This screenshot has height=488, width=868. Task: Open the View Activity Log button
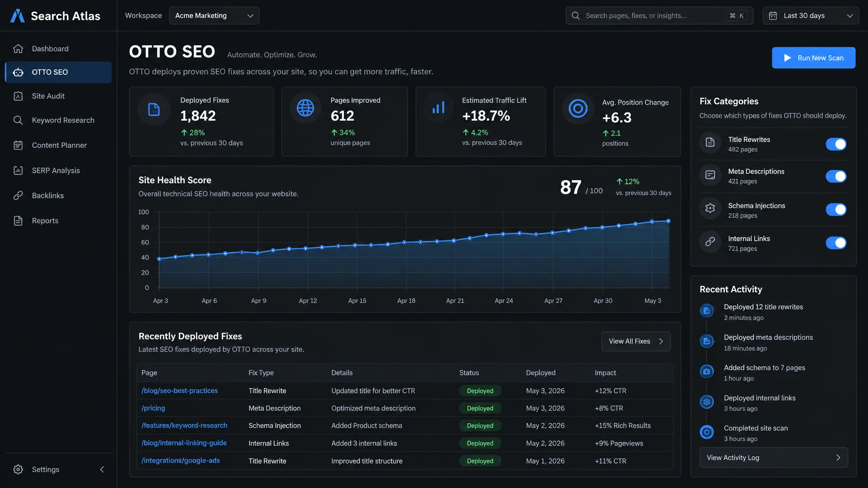click(x=773, y=458)
